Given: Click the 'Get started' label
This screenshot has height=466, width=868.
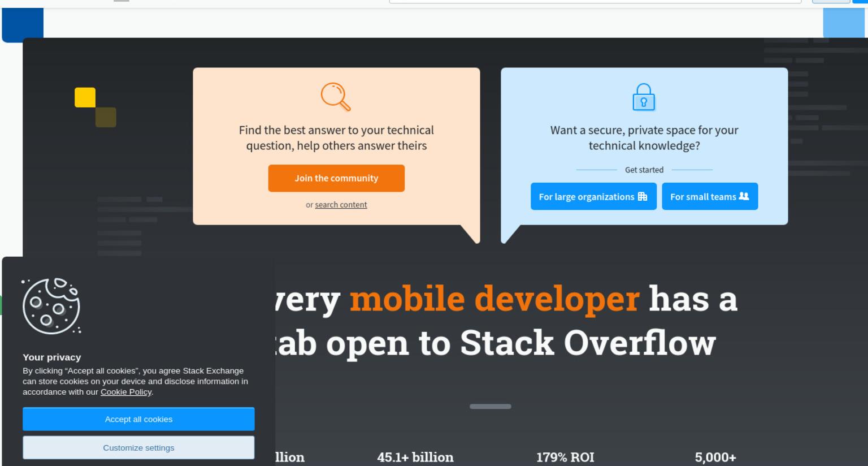Looking at the screenshot, I should click(x=644, y=170).
